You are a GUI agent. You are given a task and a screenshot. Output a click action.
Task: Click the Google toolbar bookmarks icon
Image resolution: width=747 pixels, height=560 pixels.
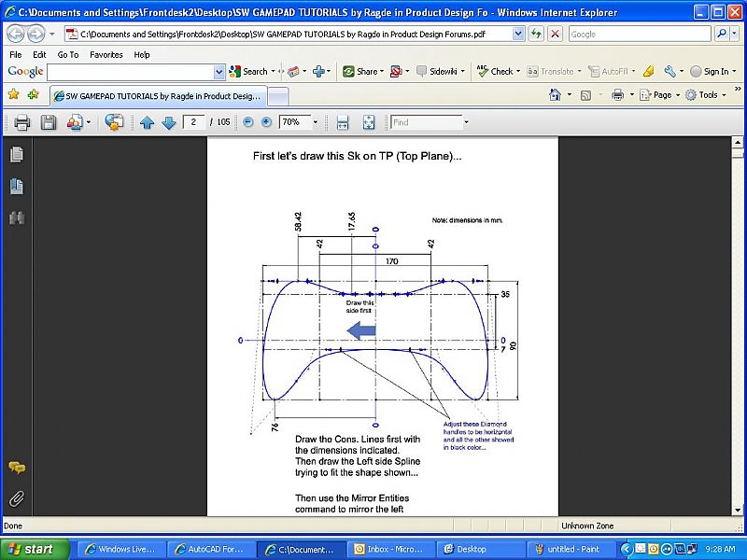point(293,72)
